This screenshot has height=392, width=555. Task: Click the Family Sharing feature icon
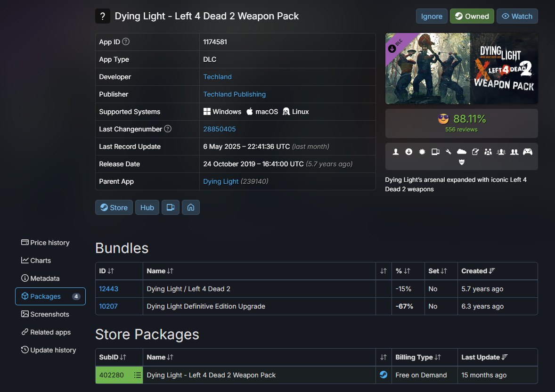coord(488,152)
